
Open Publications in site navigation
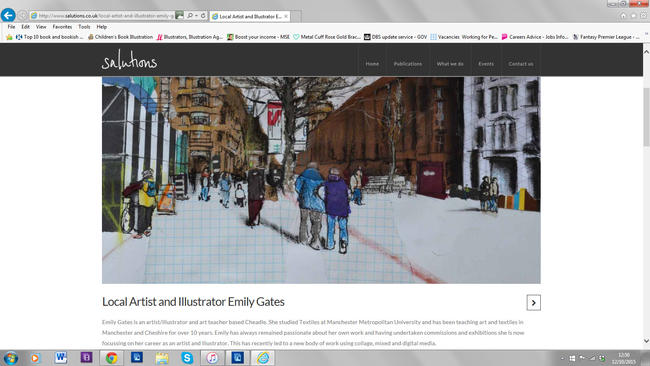[x=408, y=64]
